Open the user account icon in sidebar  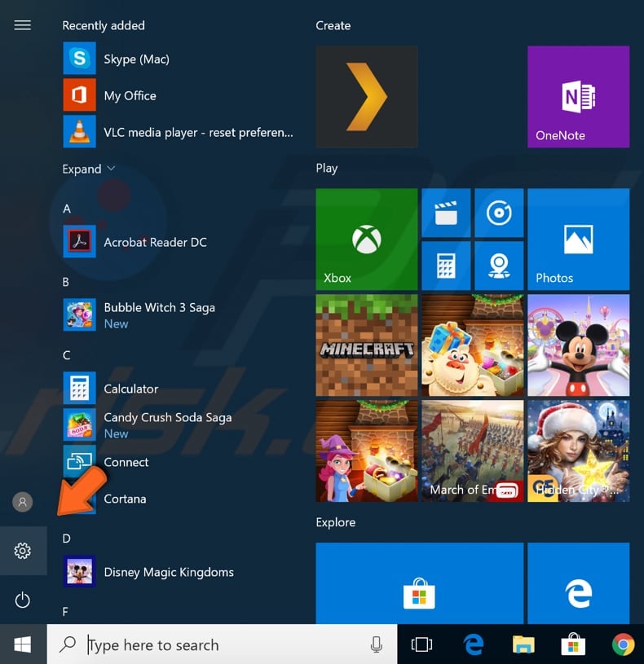[x=23, y=502]
